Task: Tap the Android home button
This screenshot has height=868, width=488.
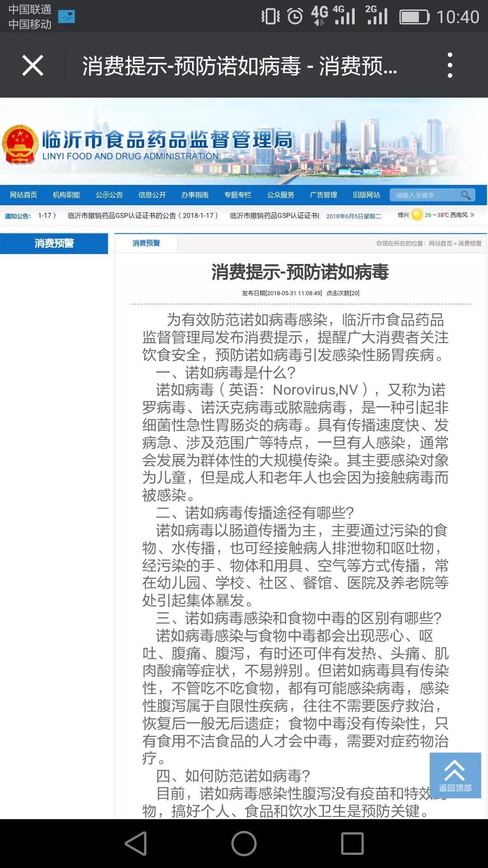Action: pyautogui.click(x=244, y=844)
